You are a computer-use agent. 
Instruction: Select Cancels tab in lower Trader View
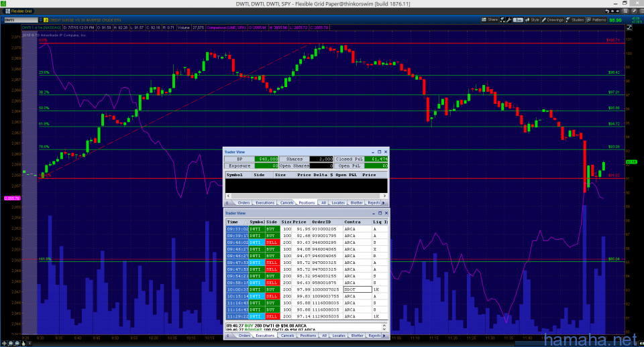click(288, 336)
